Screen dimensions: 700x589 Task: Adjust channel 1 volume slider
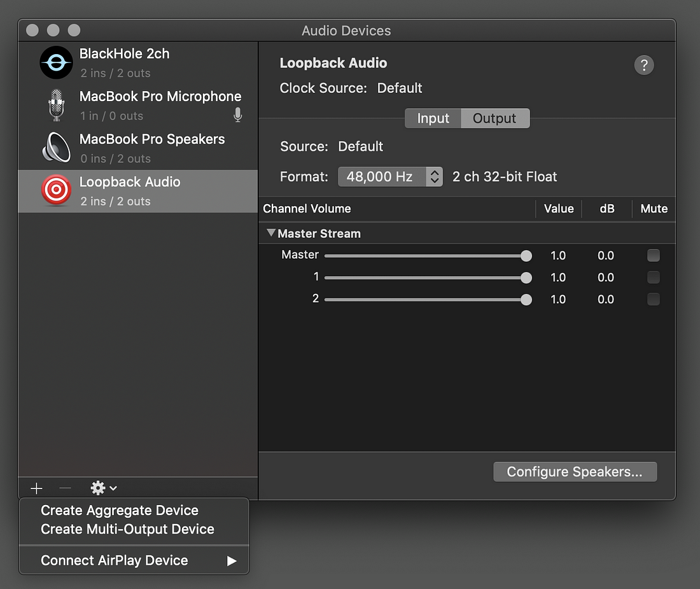(x=428, y=277)
